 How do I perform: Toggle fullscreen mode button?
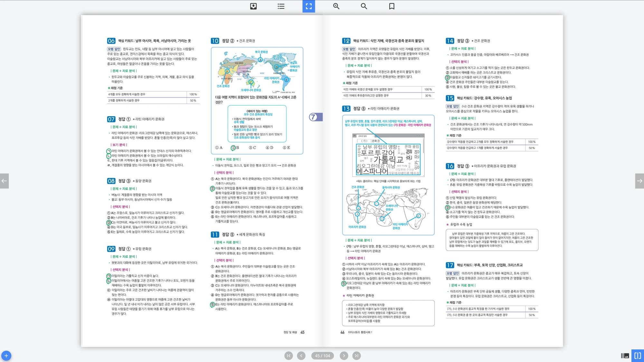point(308,6)
